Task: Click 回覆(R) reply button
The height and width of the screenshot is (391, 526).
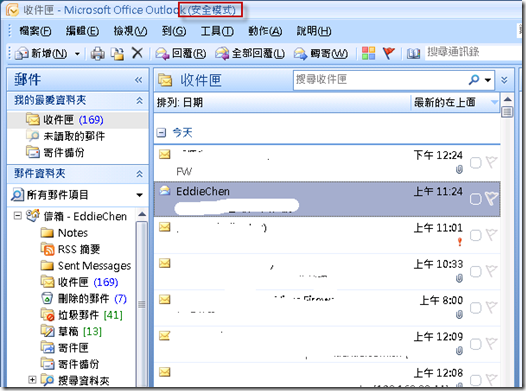Action: click(181, 53)
